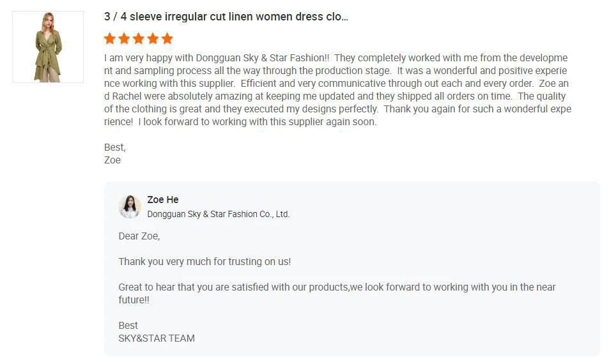Open the green linen dress product thumbnail
The height and width of the screenshot is (364, 609).
(48, 47)
